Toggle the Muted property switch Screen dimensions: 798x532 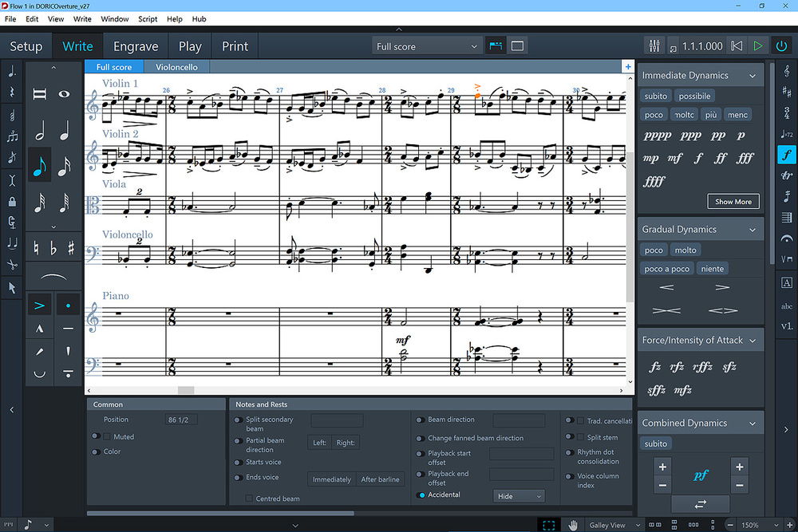96,436
